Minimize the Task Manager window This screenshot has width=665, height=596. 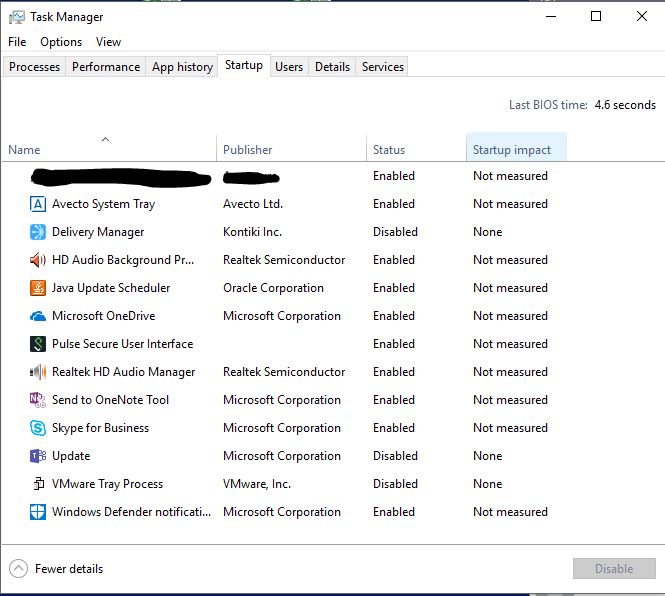(551, 17)
